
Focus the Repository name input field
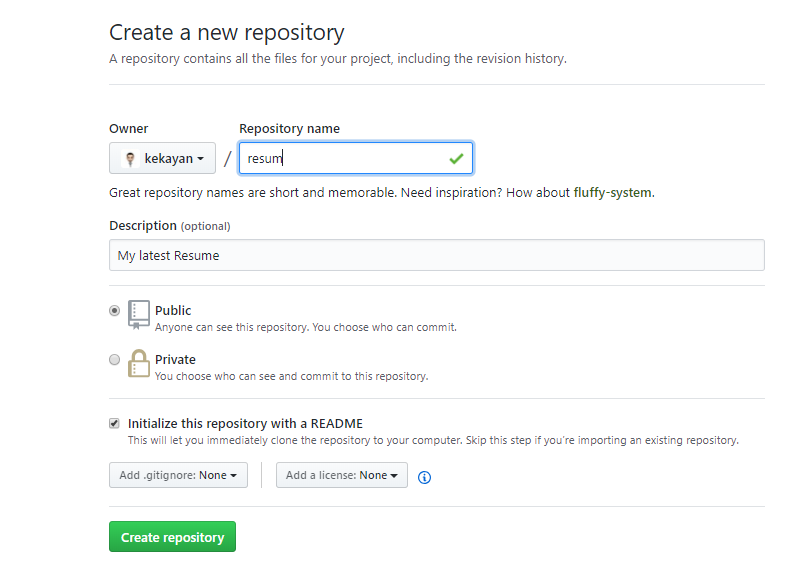[356, 158]
